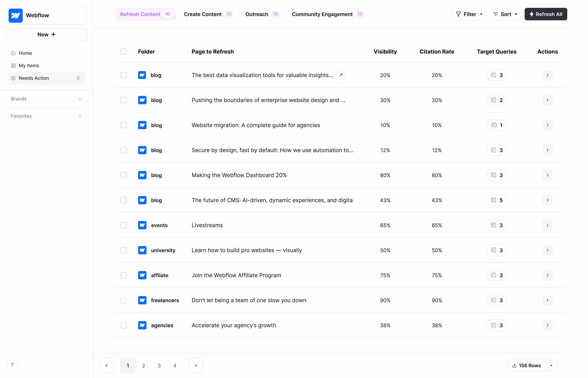Screen dimensions: 588x378
Task: Open actions menu for Affiliate Program row
Action: click(x=548, y=275)
